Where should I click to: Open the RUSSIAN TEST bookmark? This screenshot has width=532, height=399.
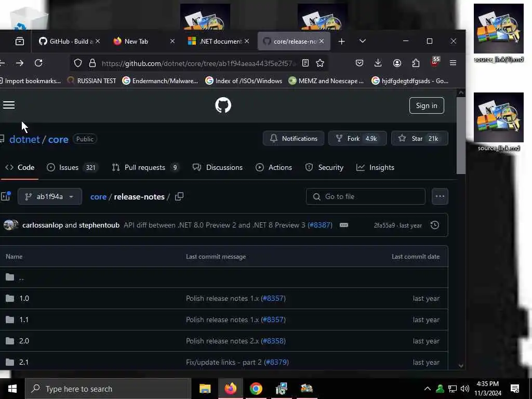click(91, 81)
